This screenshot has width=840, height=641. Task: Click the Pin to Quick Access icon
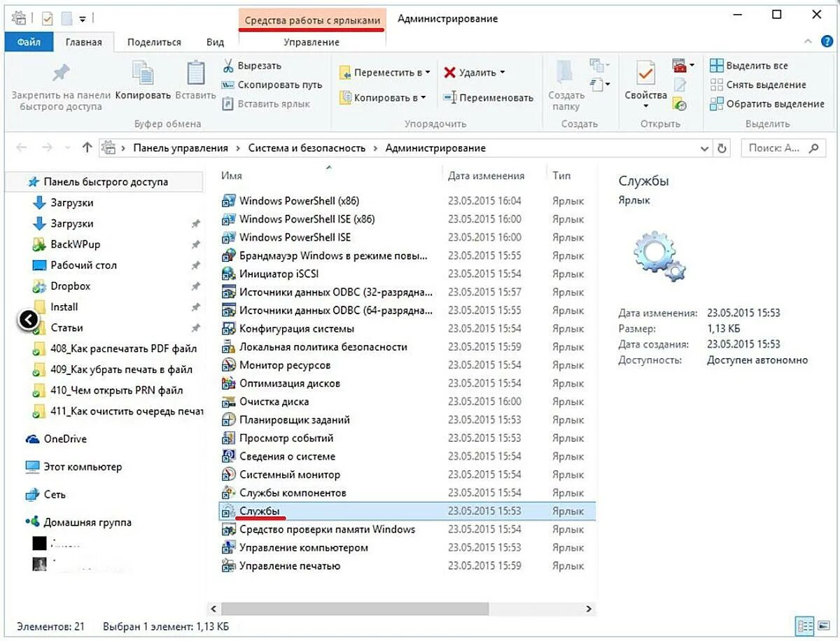(61, 73)
